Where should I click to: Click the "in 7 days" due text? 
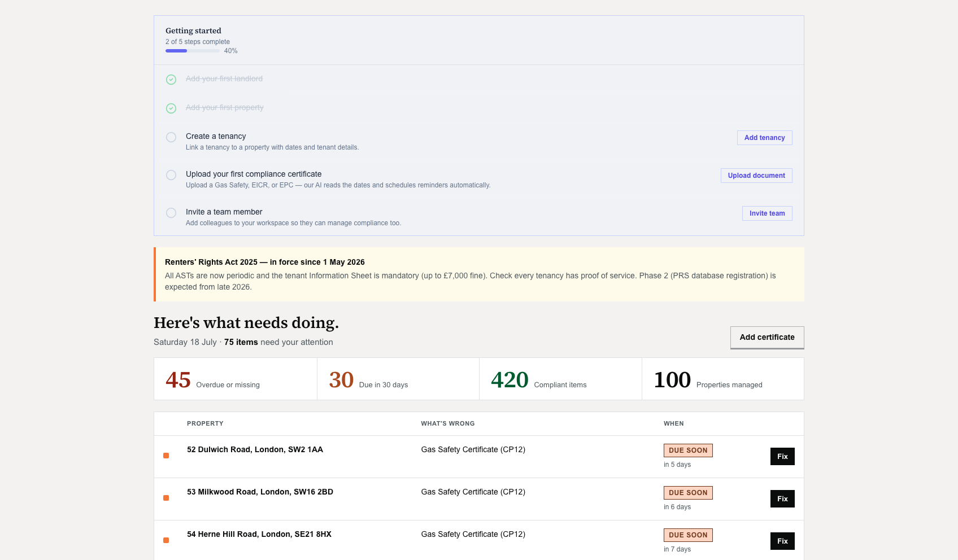[677, 549]
